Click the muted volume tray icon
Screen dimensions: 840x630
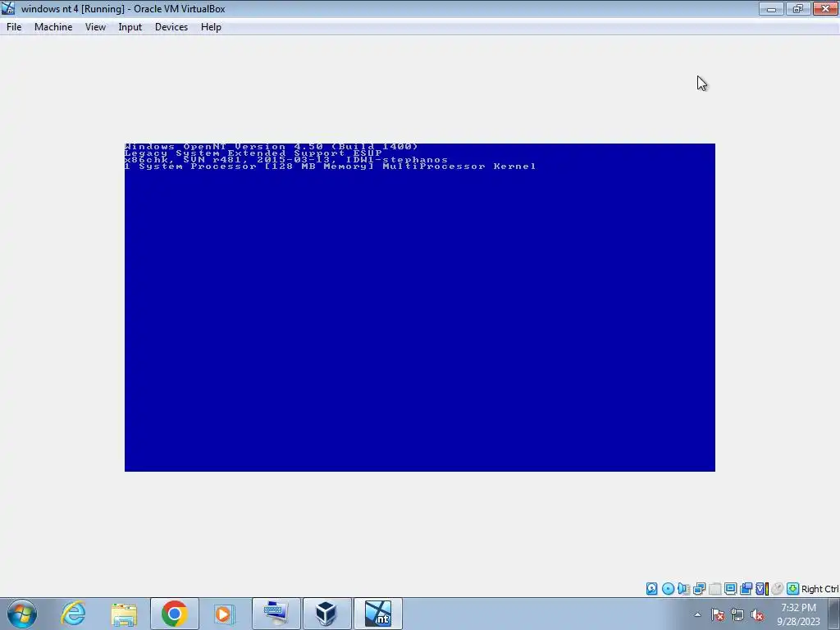pos(757,615)
